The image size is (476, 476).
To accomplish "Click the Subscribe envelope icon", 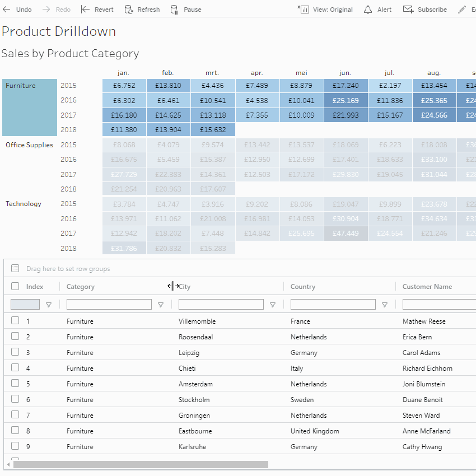I will 408,10.
